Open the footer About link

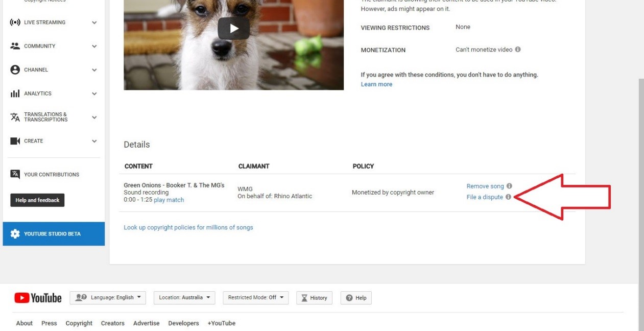click(x=24, y=323)
